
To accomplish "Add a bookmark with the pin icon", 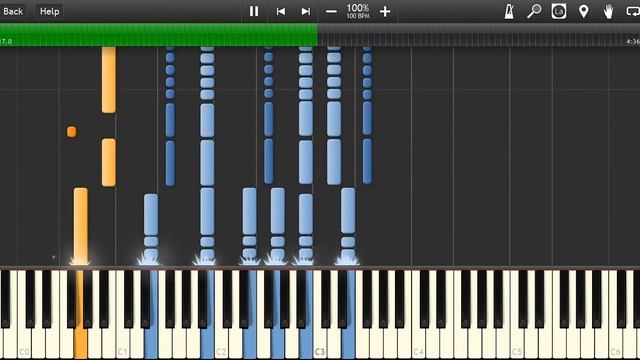I will pos(584,11).
